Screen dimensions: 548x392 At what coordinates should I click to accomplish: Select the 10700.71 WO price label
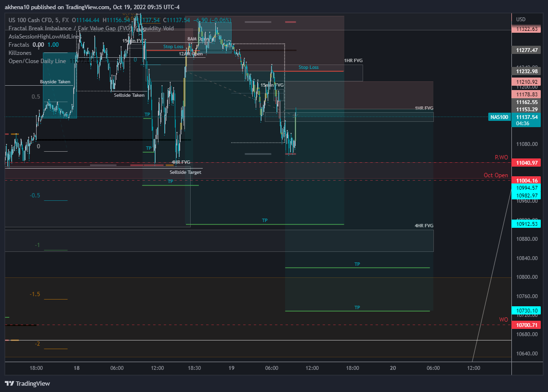(526, 325)
